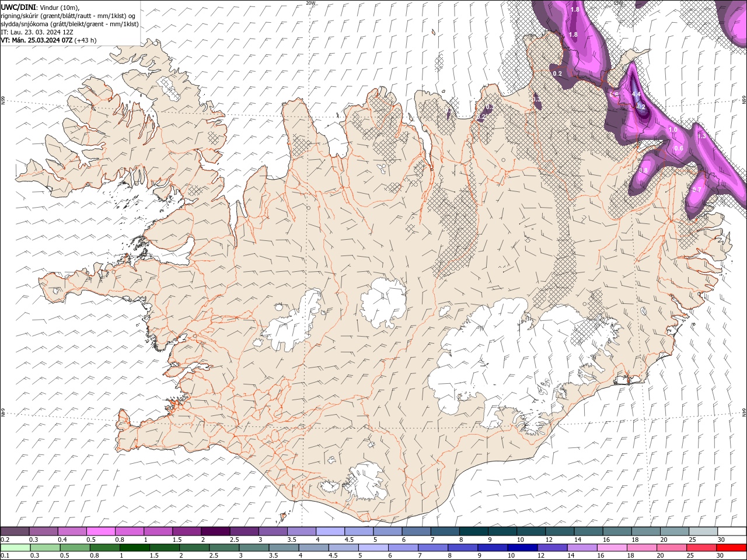Viewport: 747px width, 560px height.
Task: Select the bottom-row green swatch labeled 0.5
Action: point(75,548)
